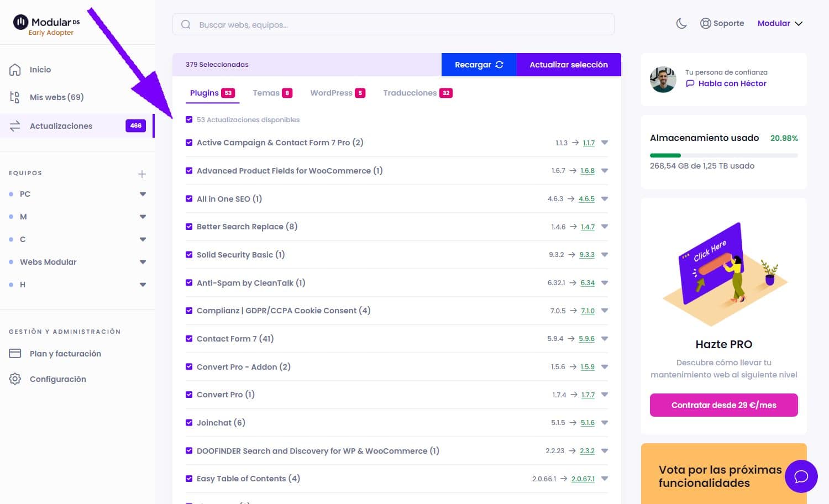Uncheck Active Campaign & Contact Form 7 Pro
The image size is (829, 504).
click(189, 143)
